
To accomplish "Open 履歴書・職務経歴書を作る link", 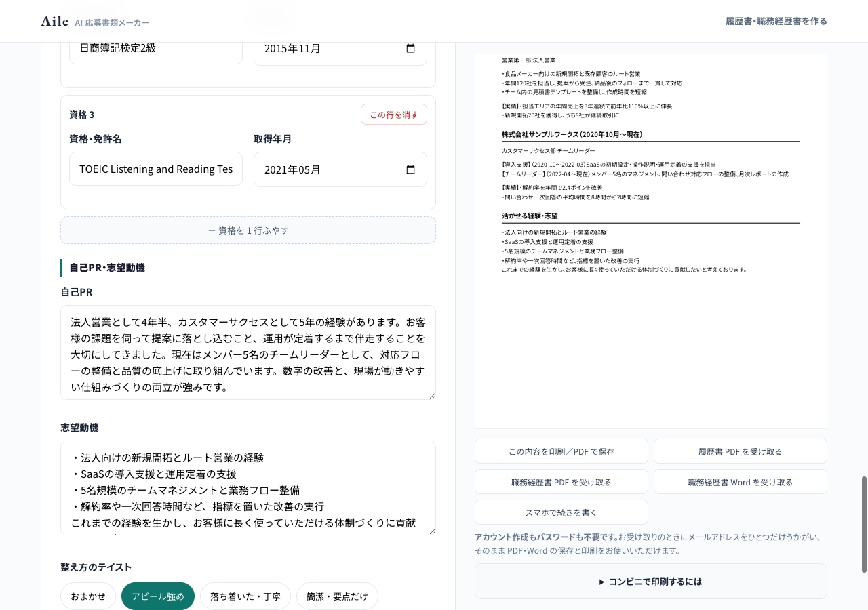I will tap(776, 21).
